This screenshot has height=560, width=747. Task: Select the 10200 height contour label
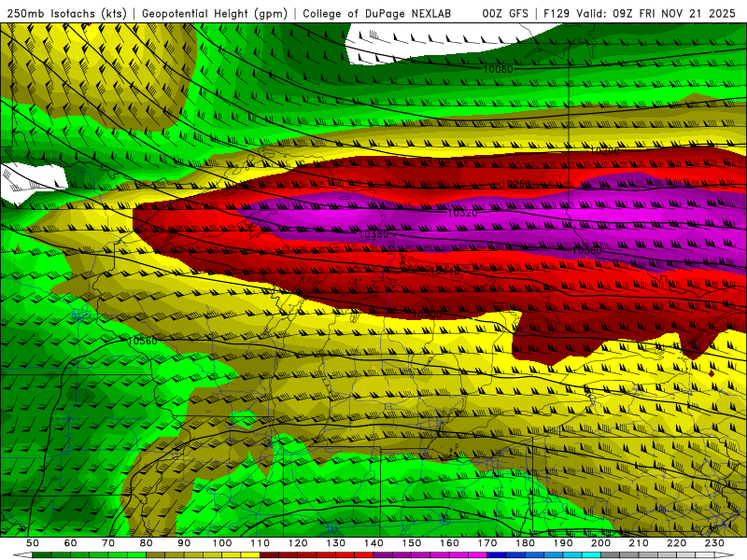point(604,151)
